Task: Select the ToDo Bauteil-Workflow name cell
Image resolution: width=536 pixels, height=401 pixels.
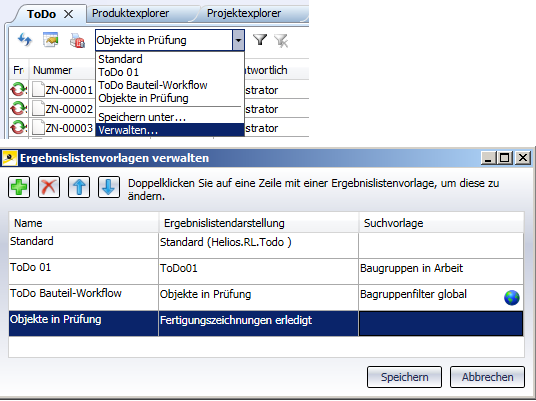Action: 84,298
